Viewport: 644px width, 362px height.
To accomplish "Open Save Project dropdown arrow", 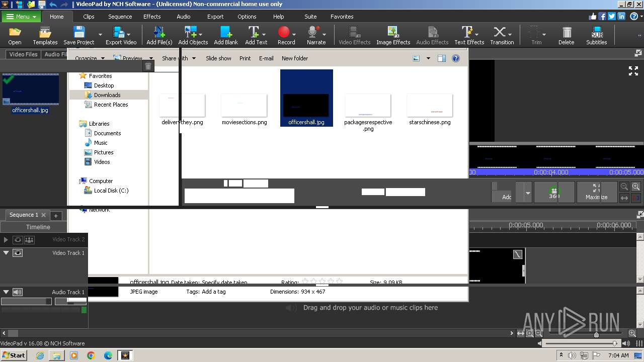I will tap(100, 35).
